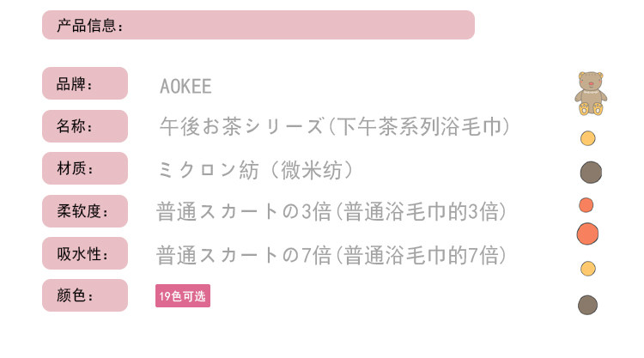
Task: Click the 产品信息 header bar
Action: [x=258, y=25]
